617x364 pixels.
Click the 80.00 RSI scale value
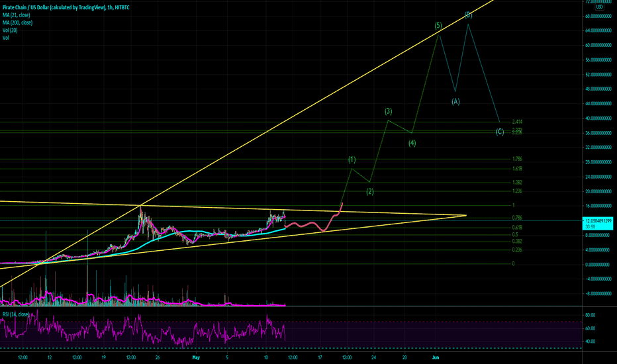590,315
